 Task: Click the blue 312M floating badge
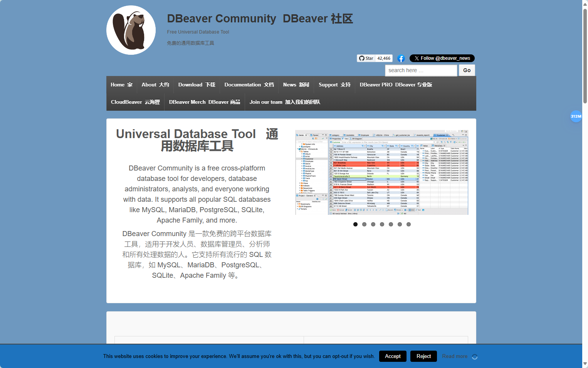point(576,116)
